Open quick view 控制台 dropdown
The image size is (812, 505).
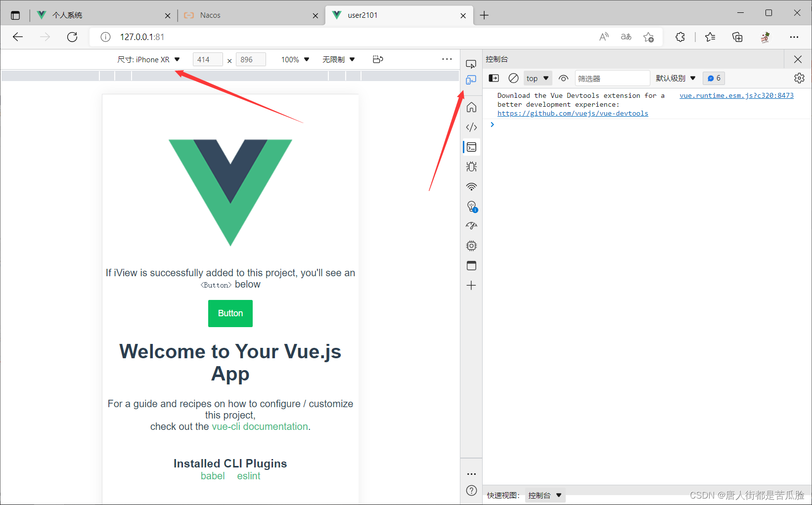tap(545, 495)
